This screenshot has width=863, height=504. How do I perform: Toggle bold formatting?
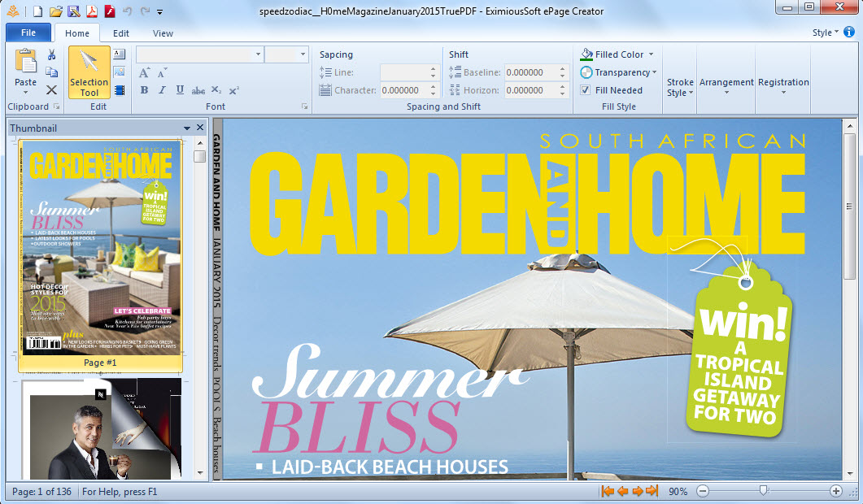144,90
